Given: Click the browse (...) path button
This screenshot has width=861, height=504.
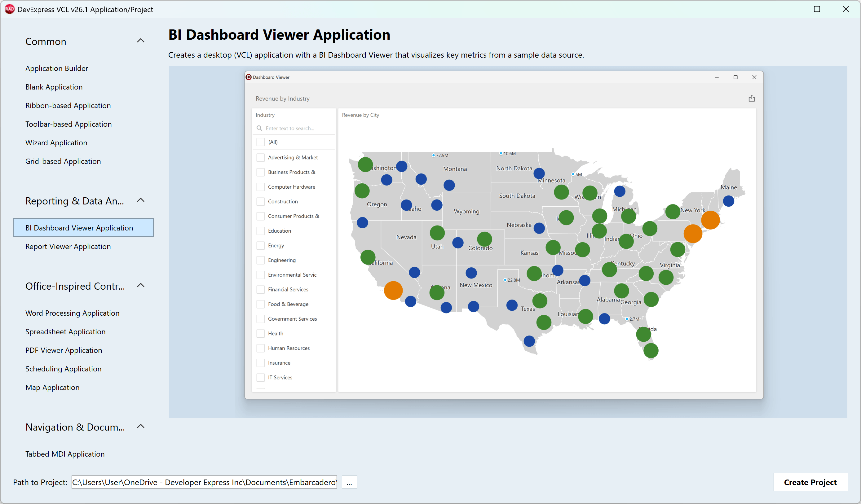Looking at the screenshot, I should point(349,482).
